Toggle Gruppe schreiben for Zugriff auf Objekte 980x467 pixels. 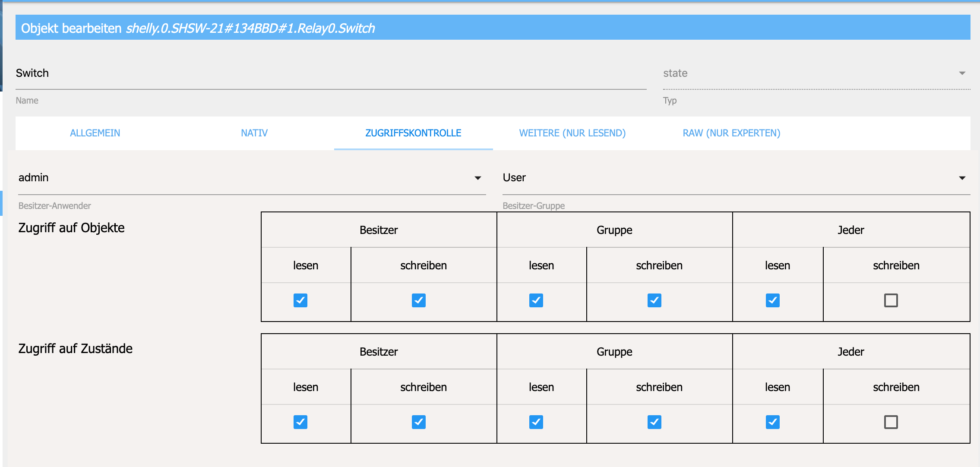pyautogui.click(x=654, y=300)
